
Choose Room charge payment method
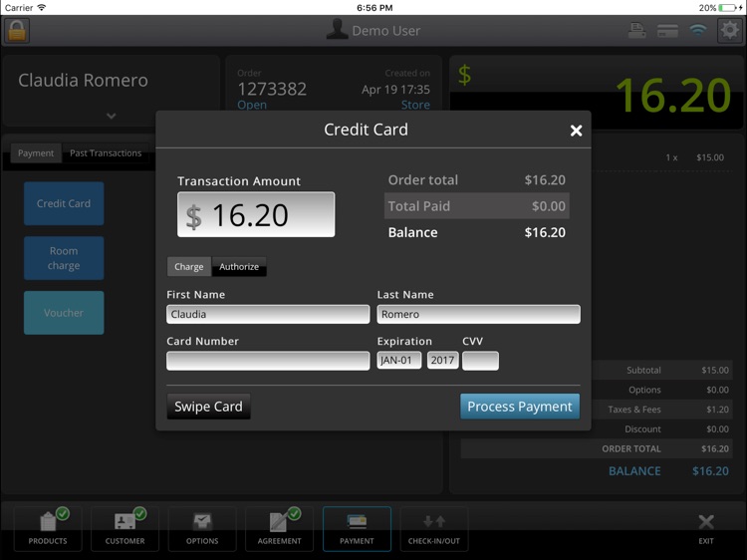click(64, 258)
